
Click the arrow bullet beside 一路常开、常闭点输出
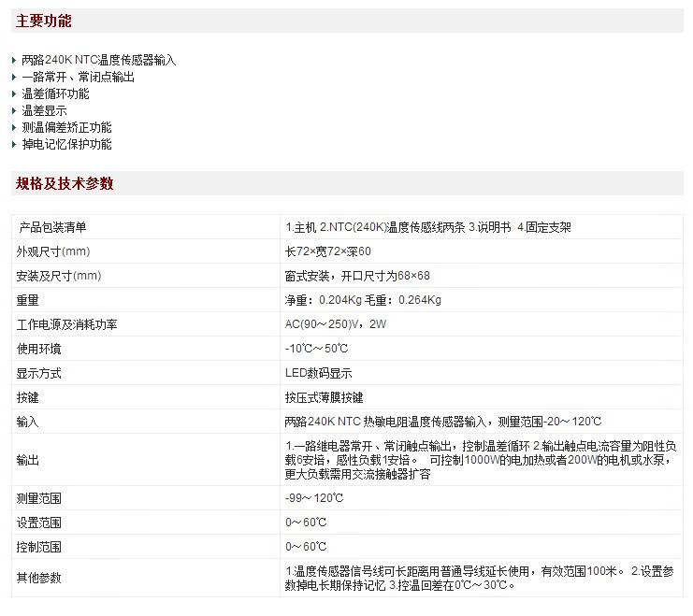tap(14, 78)
